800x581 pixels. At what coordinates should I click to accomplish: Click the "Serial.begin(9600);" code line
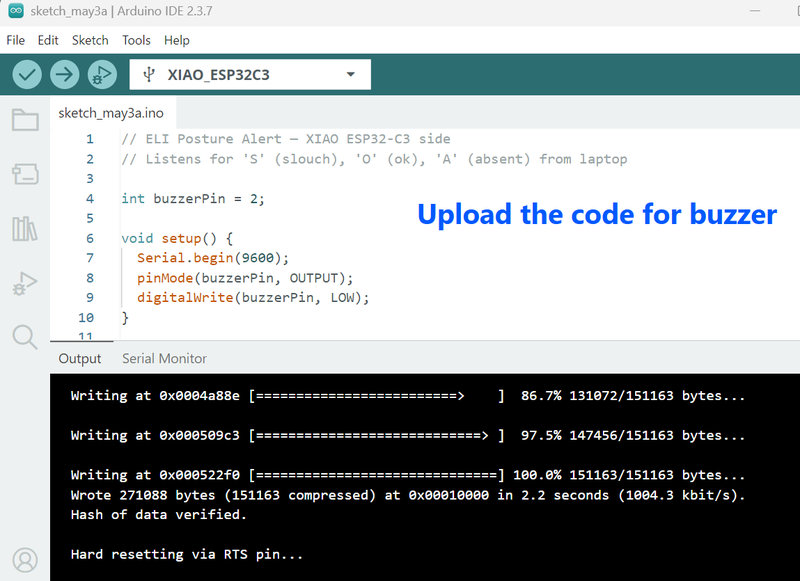(213, 258)
